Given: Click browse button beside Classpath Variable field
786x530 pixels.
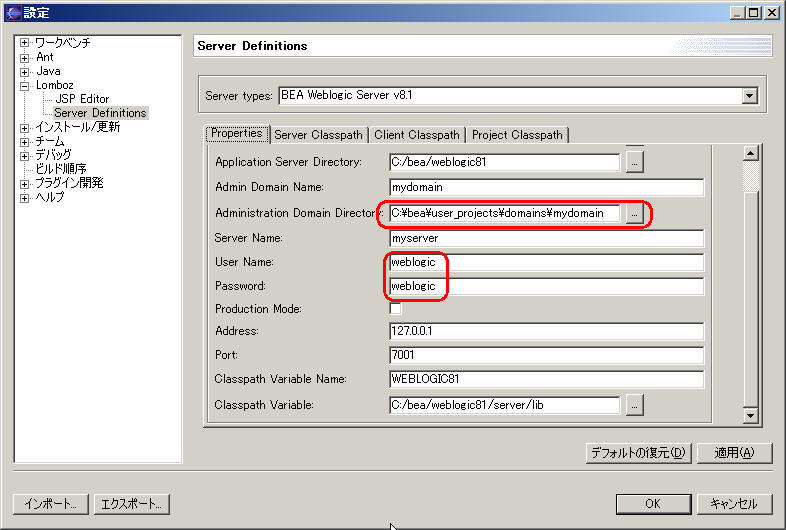Looking at the screenshot, I should pos(634,405).
